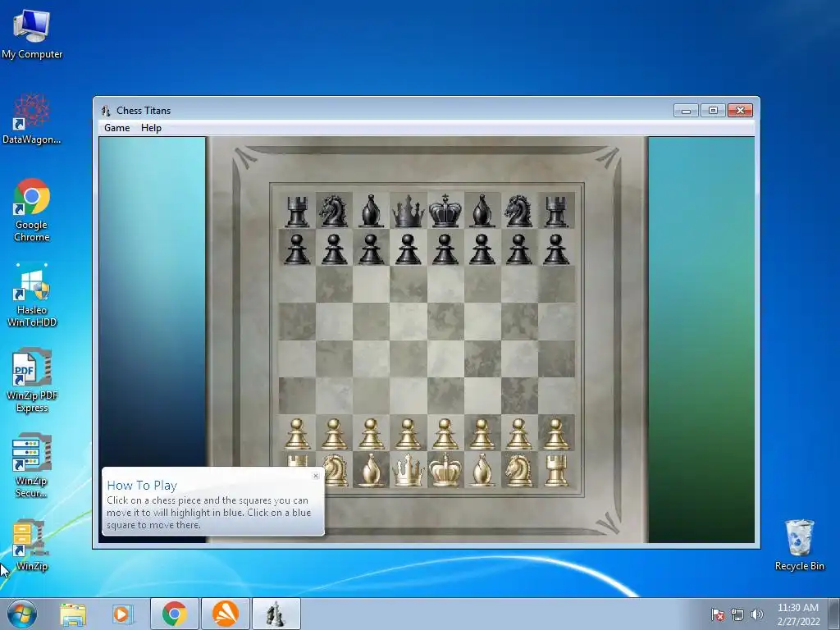Select the white queen piece
The height and width of the screenshot is (630, 840).
coord(409,470)
